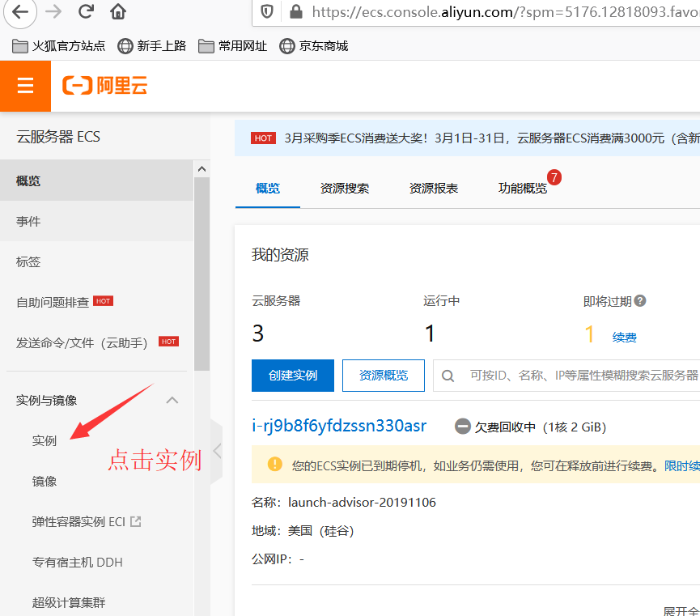The image size is (700, 616).
Task: Switch to the 功能概览 tab
Action: pos(522,188)
